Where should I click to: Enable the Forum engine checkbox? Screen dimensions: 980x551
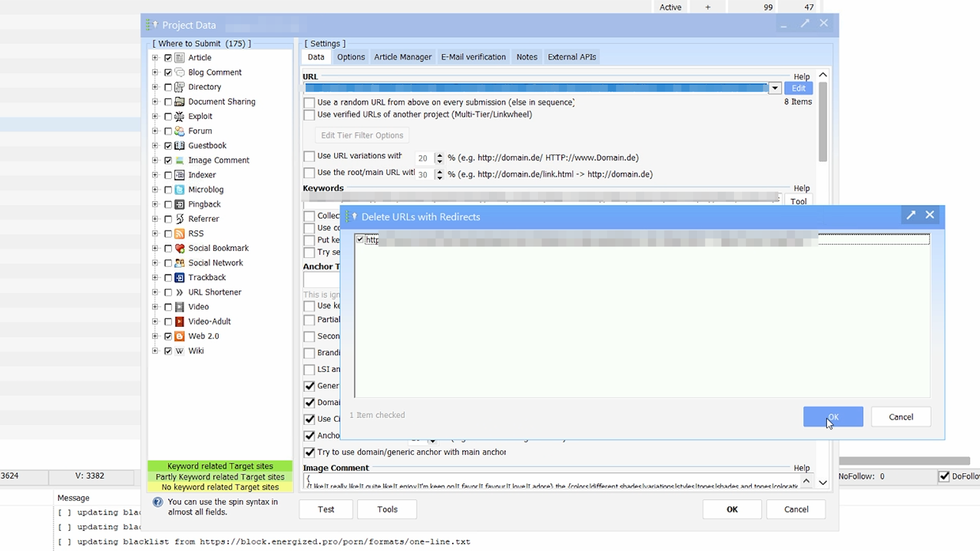point(168,131)
